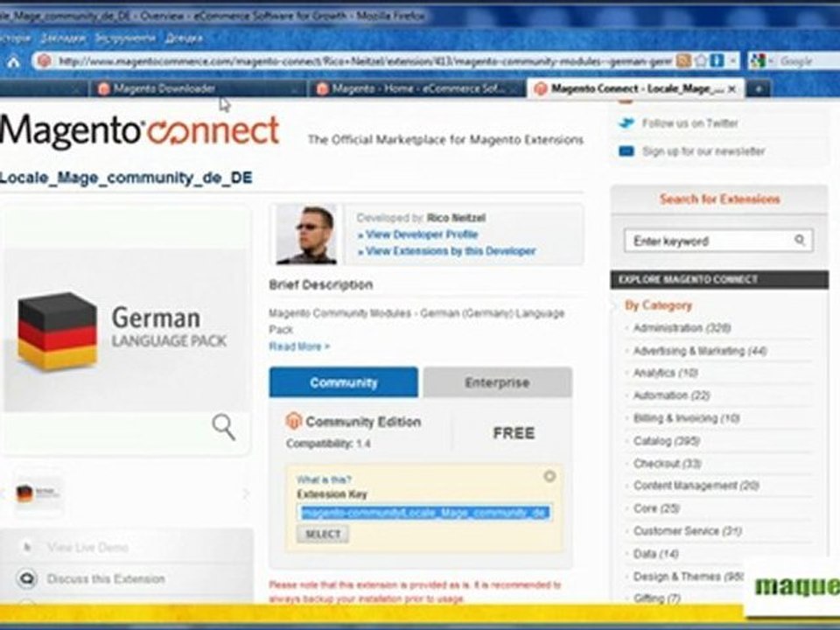Switch to the Magento - Home tab

[415, 89]
